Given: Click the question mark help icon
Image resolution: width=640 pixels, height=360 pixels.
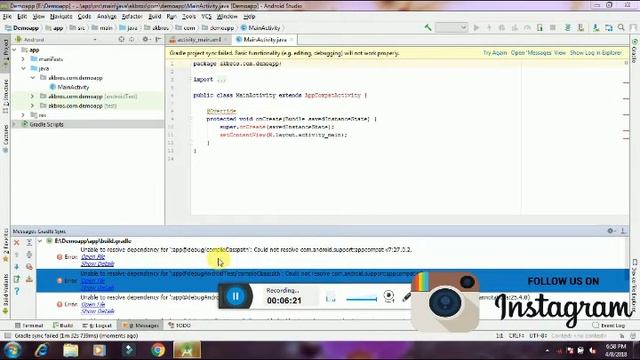Looking at the screenshot, I should point(17,291).
